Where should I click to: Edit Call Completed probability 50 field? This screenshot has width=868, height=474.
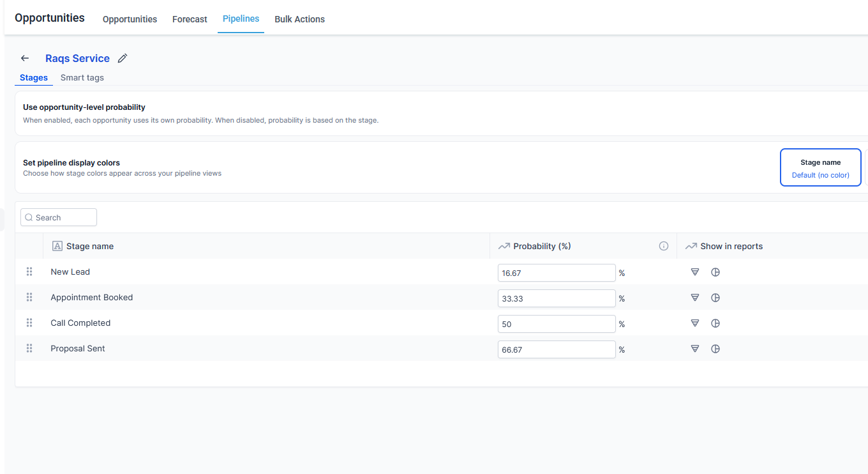click(557, 324)
